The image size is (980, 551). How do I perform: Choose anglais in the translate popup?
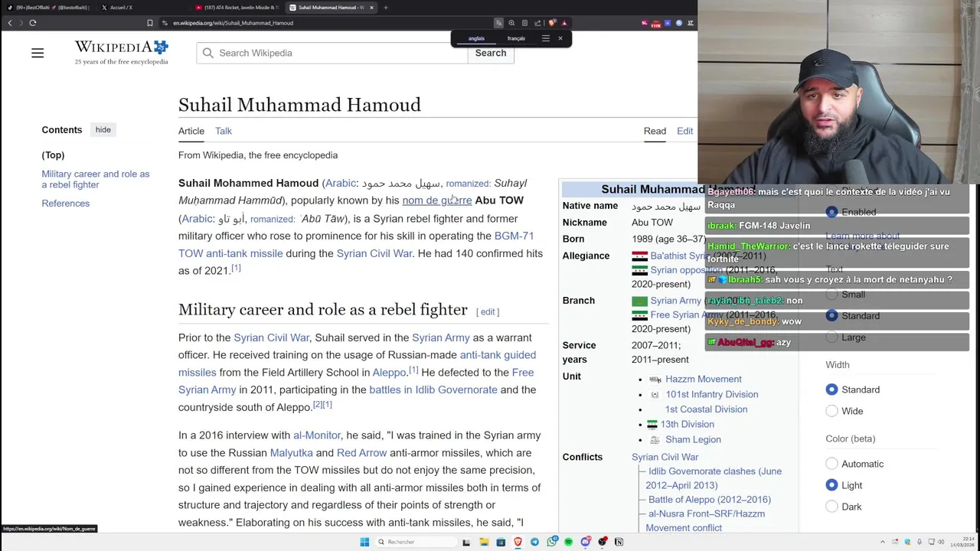point(476,38)
